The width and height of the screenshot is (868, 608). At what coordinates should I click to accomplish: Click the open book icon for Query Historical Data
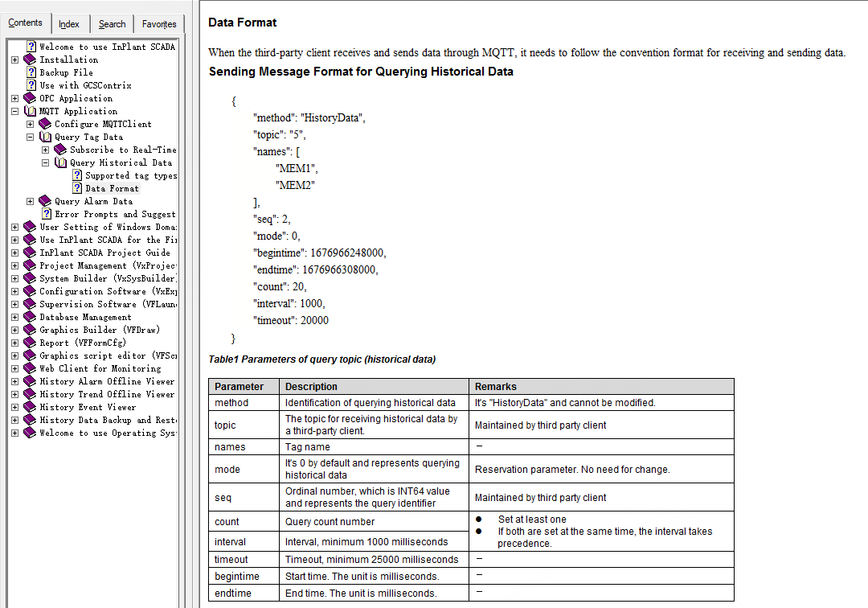60,162
